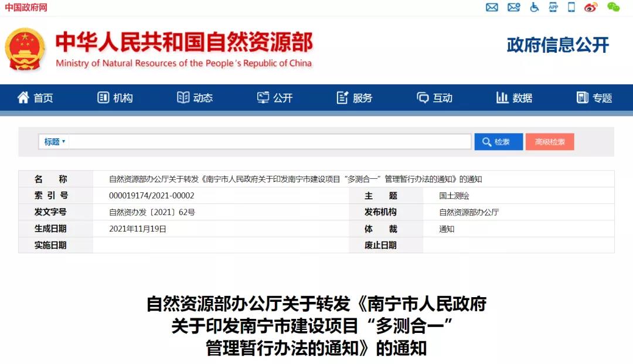Viewport: 633px width, 364px height.
Task: Click the APP download icon
Action: click(553, 8)
